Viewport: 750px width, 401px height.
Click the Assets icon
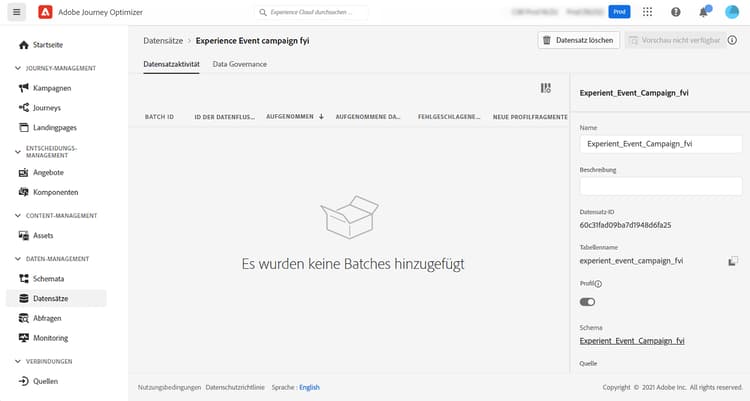23,235
